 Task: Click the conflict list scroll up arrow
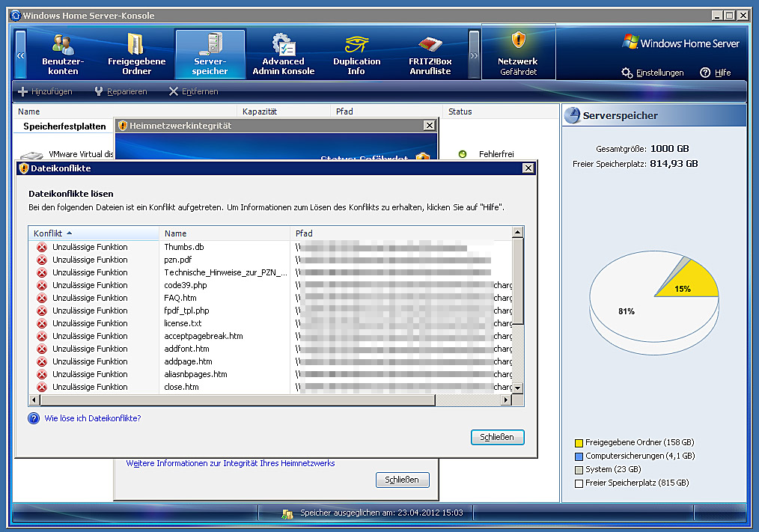(x=517, y=232)
